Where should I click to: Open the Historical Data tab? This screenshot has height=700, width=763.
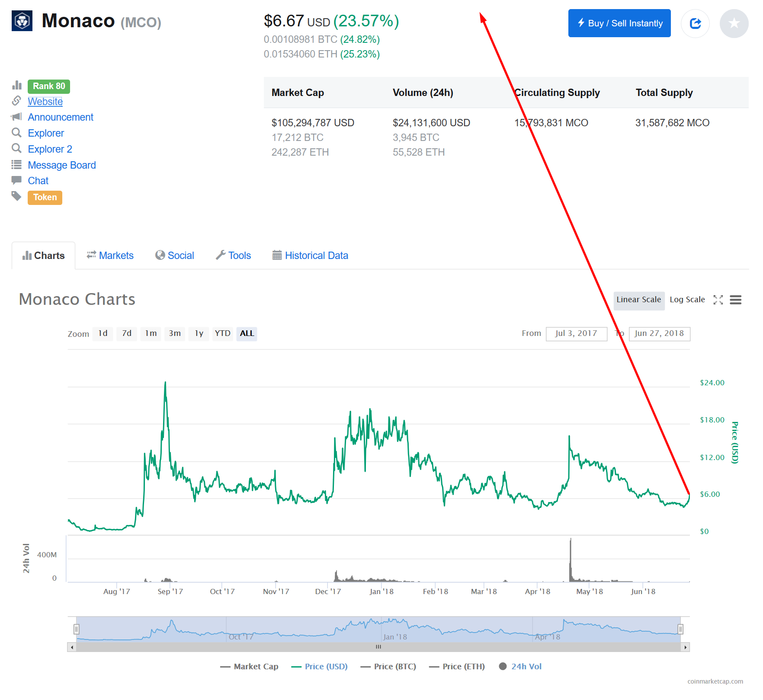[x=310, y=256]
